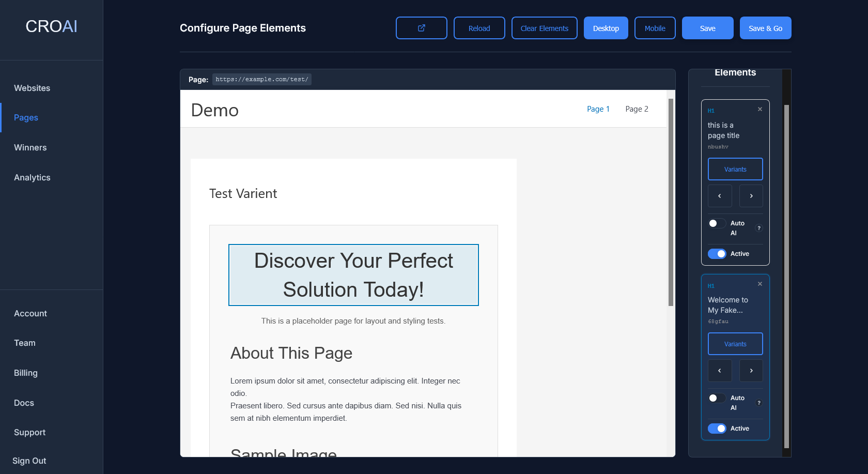868x474 pixels.
Task: Click the Save & Go button
Action: click(x=765, y=28)
